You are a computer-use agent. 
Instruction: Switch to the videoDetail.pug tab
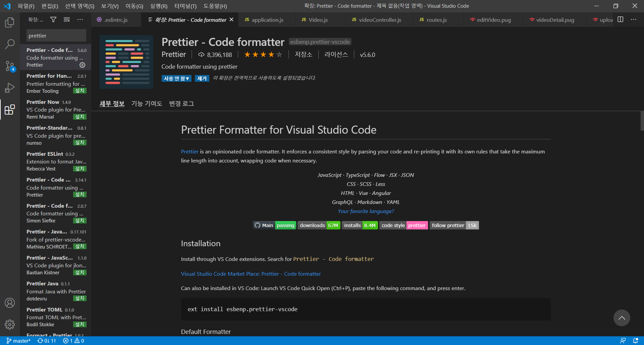[555, 20]
